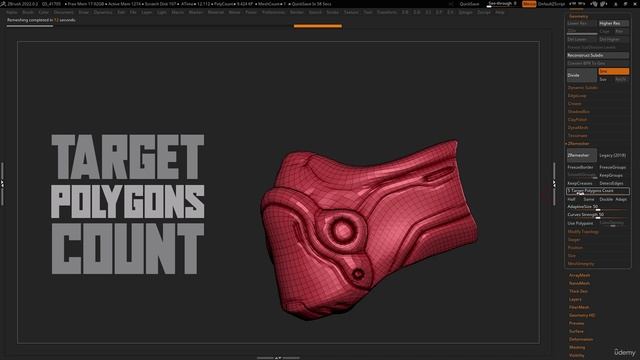Toggle FreezeBorder option
The width and height of the screenshot is (640, 360).
(x=581, y=167)
